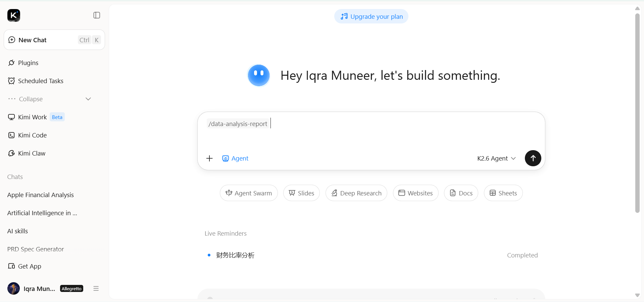This screenshot has width=644, height=302.
Task: Click the blue Kimi mascot face
Action: tap(258, 75)
